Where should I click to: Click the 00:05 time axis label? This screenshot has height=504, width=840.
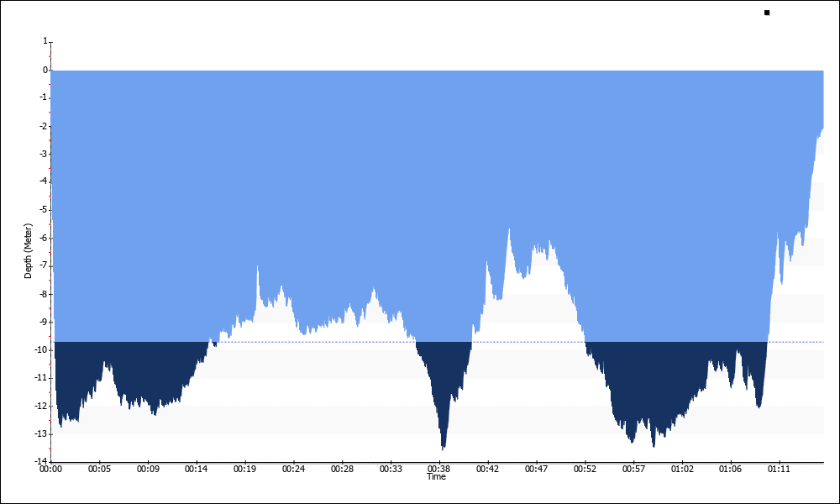99,470
